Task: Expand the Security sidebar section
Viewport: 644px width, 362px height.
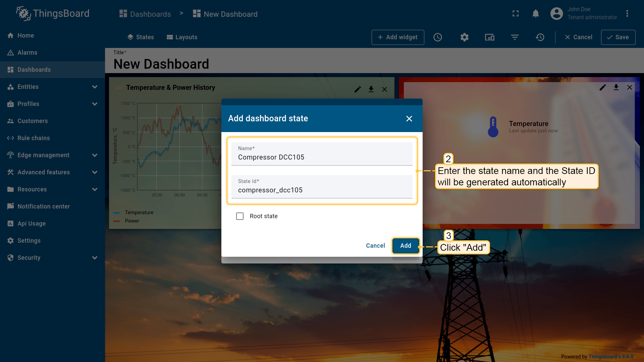Action: (95, 258)
